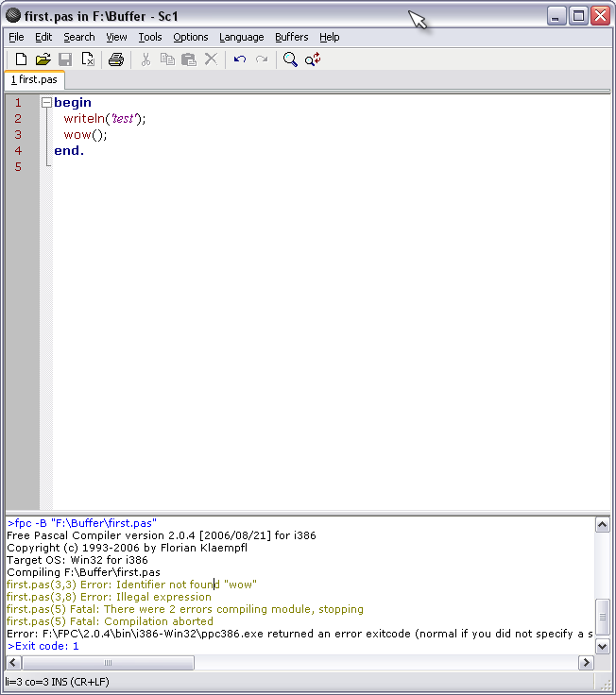
Task: Expand the Language menu
Action: [241, 37]
